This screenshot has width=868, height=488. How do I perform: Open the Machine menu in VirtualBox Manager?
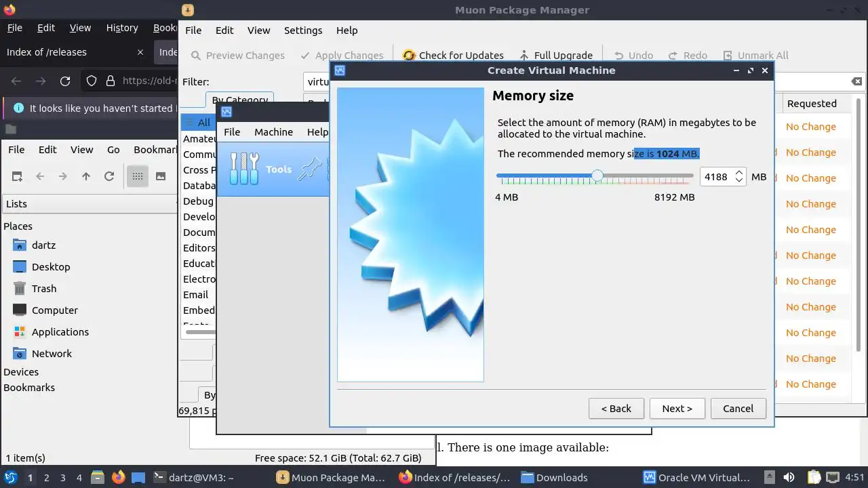click(273, 132)
